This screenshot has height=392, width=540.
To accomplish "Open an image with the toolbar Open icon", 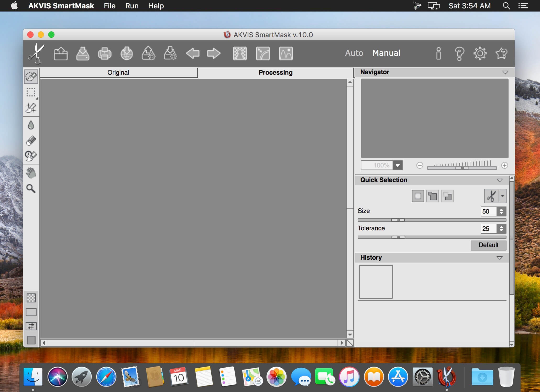I will tap(61, 53).
